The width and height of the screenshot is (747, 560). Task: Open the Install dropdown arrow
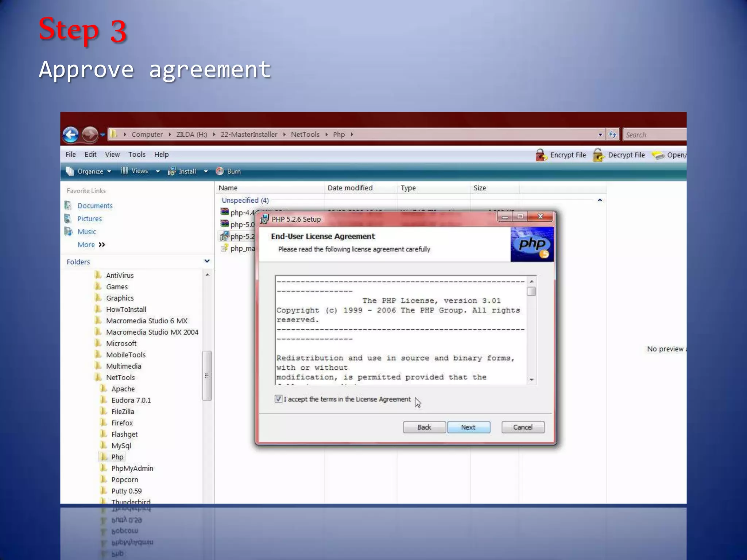pos(206,171)
